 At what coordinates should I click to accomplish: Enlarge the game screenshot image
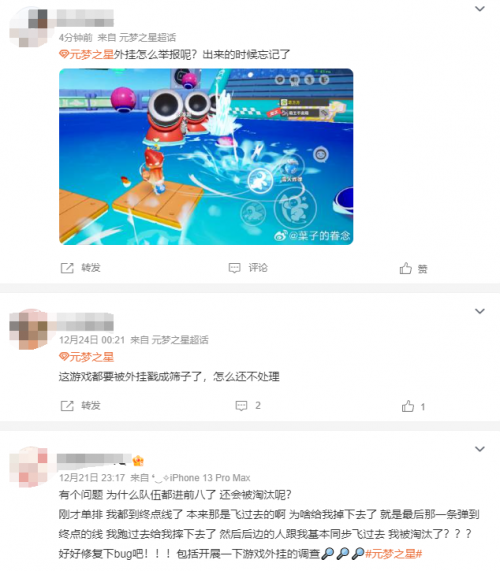[206, 157]
